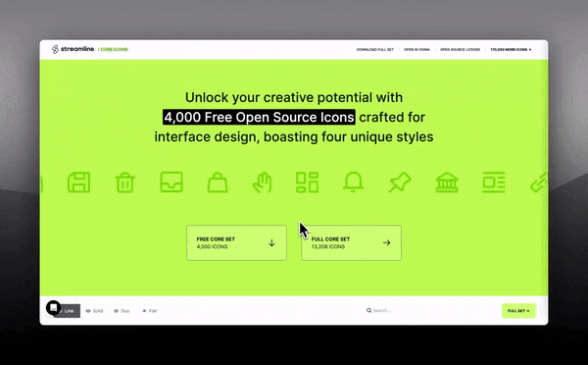Open the Download Full Set link
The height and width of the screenshot is (365, 588).
(375, 50)
